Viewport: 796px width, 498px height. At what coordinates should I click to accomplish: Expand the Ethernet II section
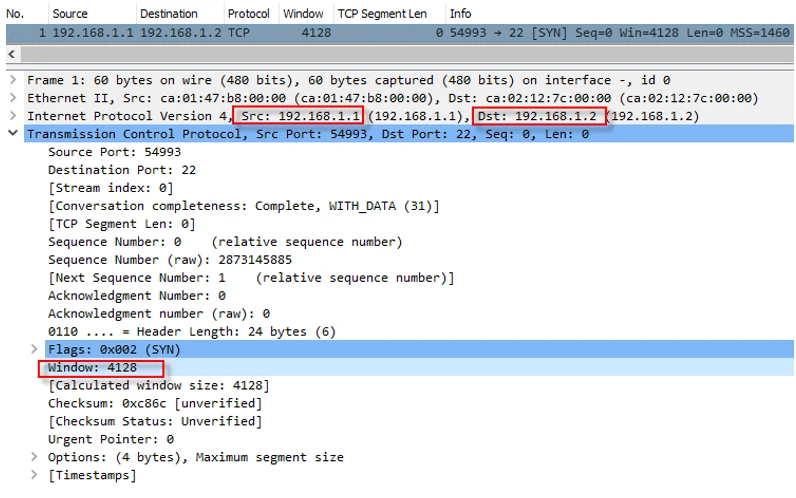coord(12,98)
